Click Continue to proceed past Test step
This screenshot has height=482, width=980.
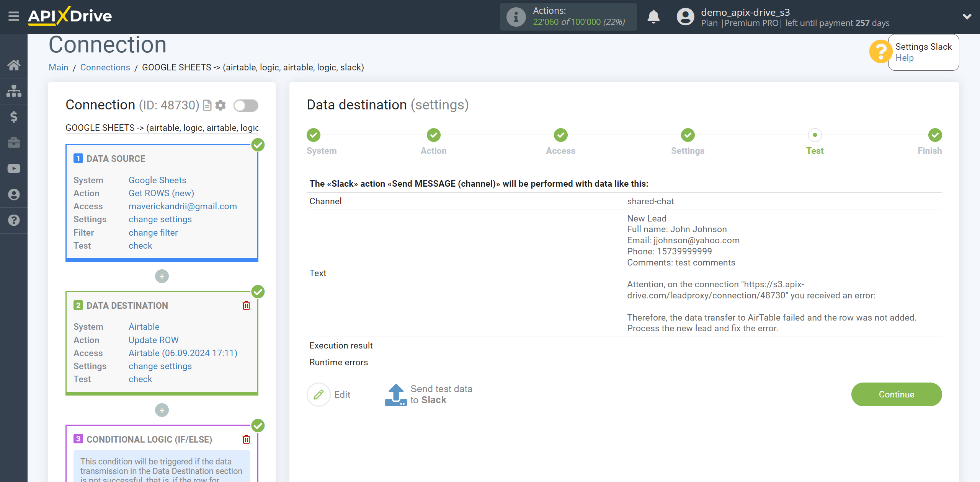[x=896, y=394]
